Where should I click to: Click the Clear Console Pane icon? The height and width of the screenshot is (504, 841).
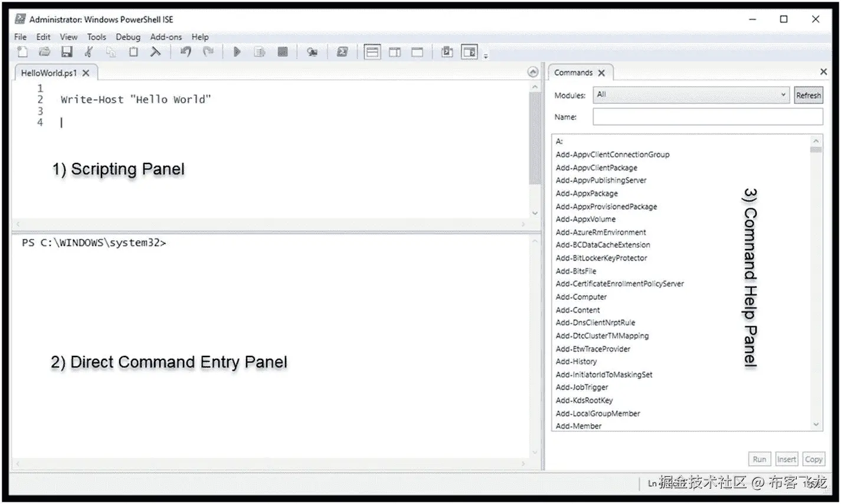tap(155, 52)
